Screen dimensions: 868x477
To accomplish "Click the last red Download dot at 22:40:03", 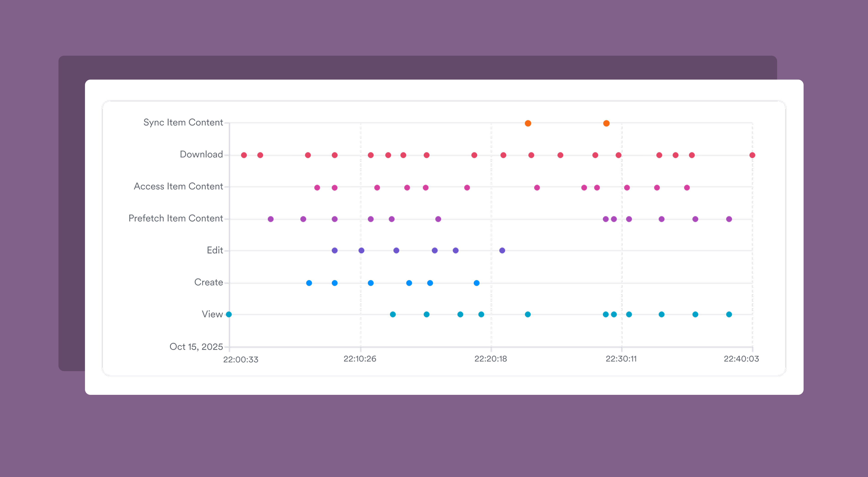I will [752, 155].
